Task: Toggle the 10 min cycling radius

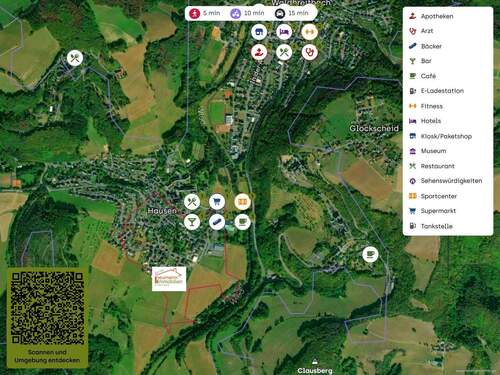Action: point(247,13)
